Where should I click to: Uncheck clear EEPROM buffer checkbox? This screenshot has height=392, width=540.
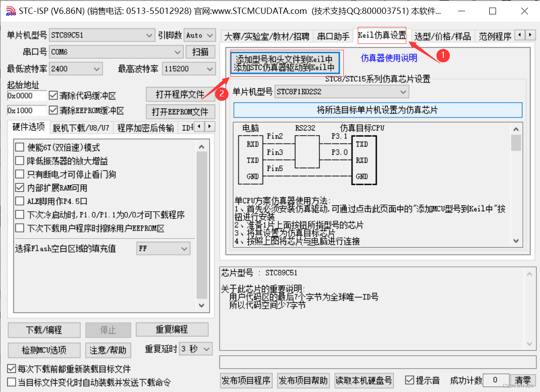click(53, 110)
